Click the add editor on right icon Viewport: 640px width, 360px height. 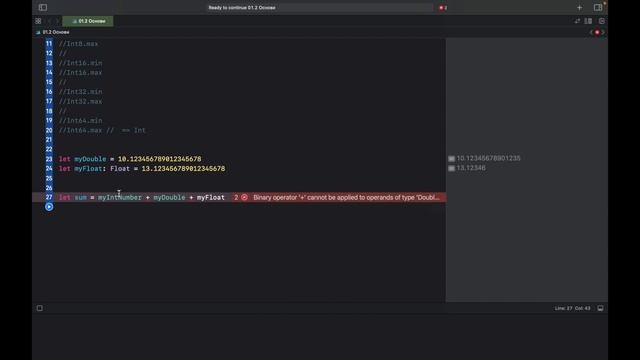coord(602,21)
